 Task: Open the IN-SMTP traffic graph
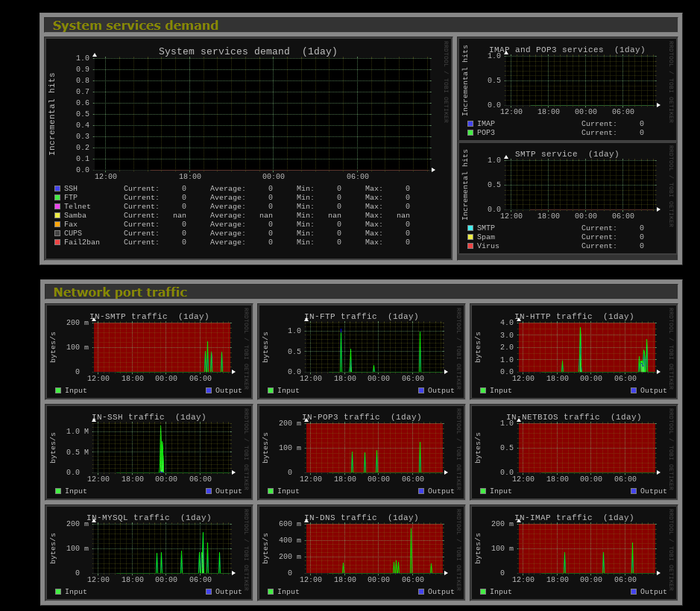(149, 347)
